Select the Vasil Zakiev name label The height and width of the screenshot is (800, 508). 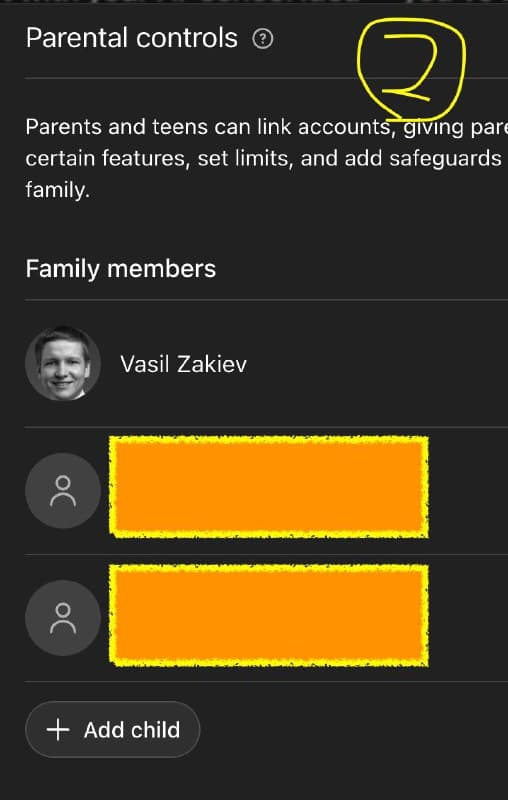[x=184, y=364]
